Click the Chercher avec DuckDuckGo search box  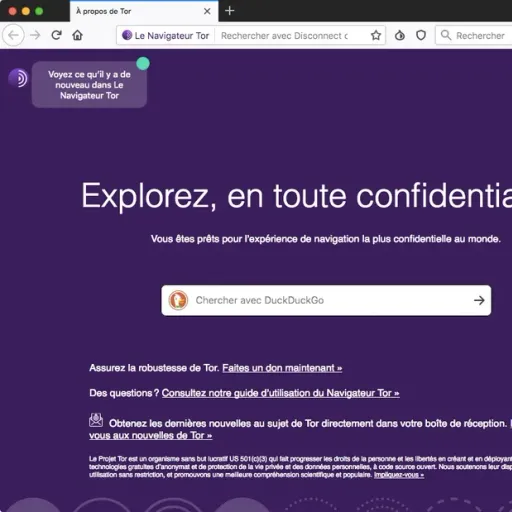(326, 300)
